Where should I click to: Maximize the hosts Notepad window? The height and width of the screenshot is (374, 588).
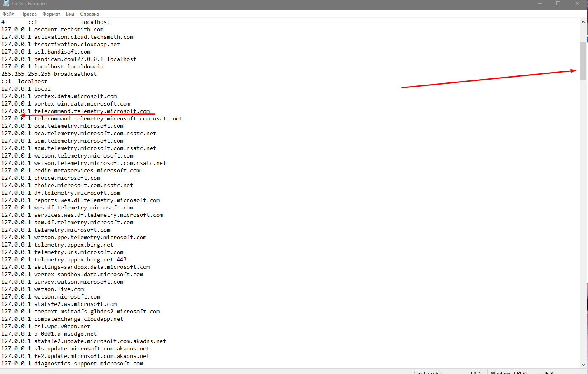coord(558,3)
